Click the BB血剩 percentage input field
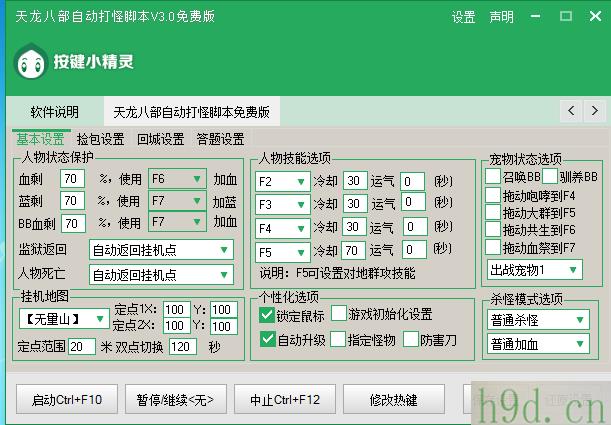This screenshot has width=611, height=425. [73, 223]
